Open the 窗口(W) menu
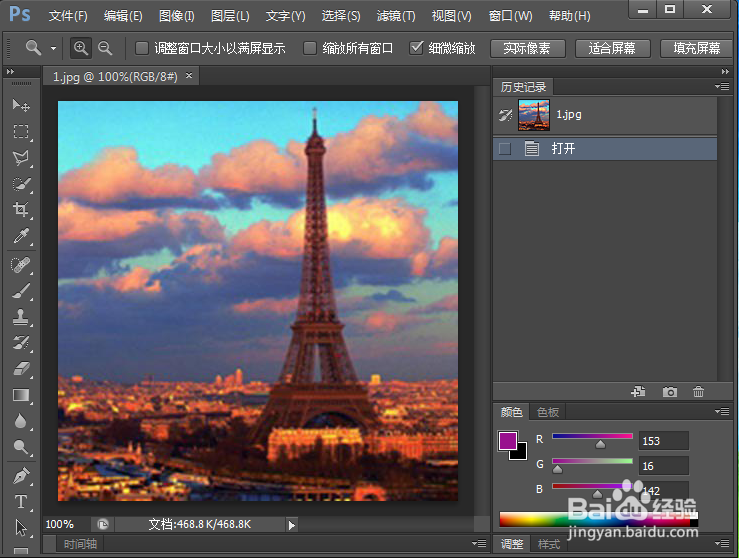 click(510, 16)
